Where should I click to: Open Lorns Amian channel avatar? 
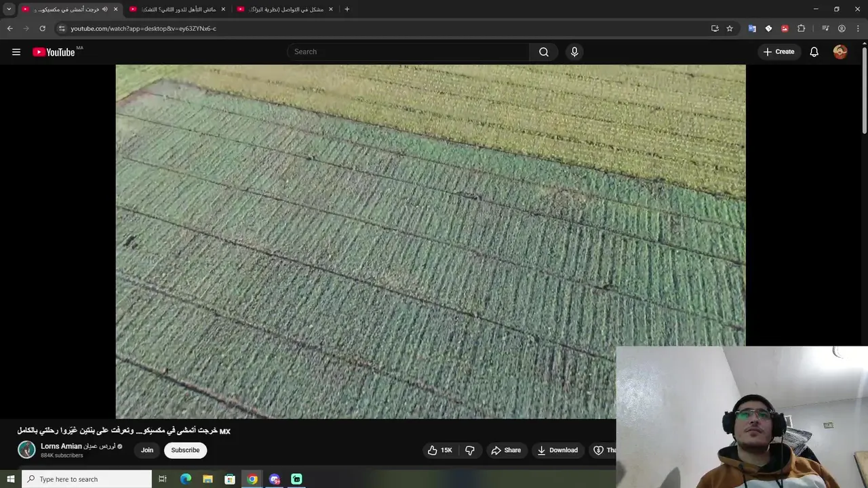click(x=26, y=450)
